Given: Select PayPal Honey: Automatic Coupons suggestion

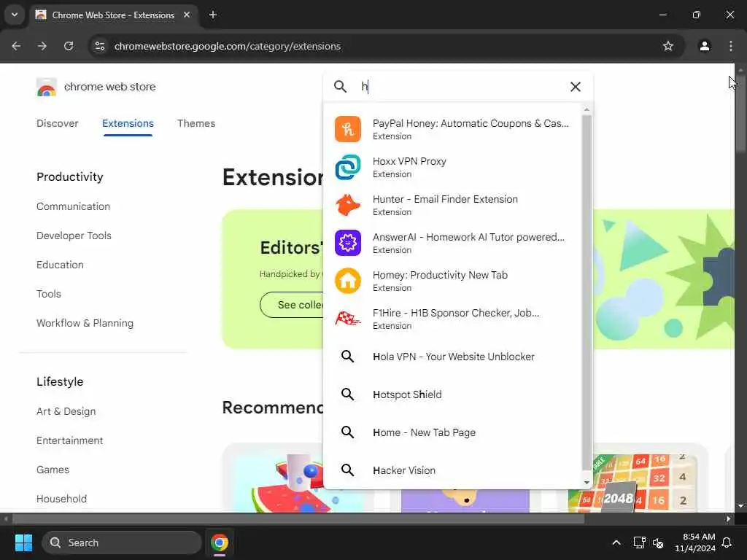Looking at the screenshot, I should 452,129.
